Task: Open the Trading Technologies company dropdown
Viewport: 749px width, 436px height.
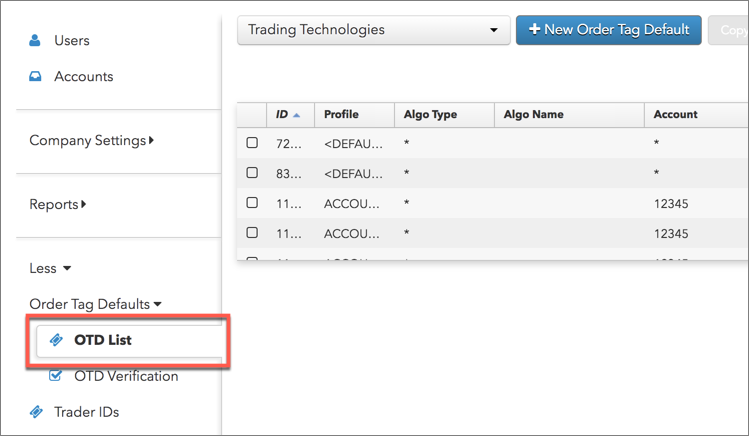Action: pos(373,30)
